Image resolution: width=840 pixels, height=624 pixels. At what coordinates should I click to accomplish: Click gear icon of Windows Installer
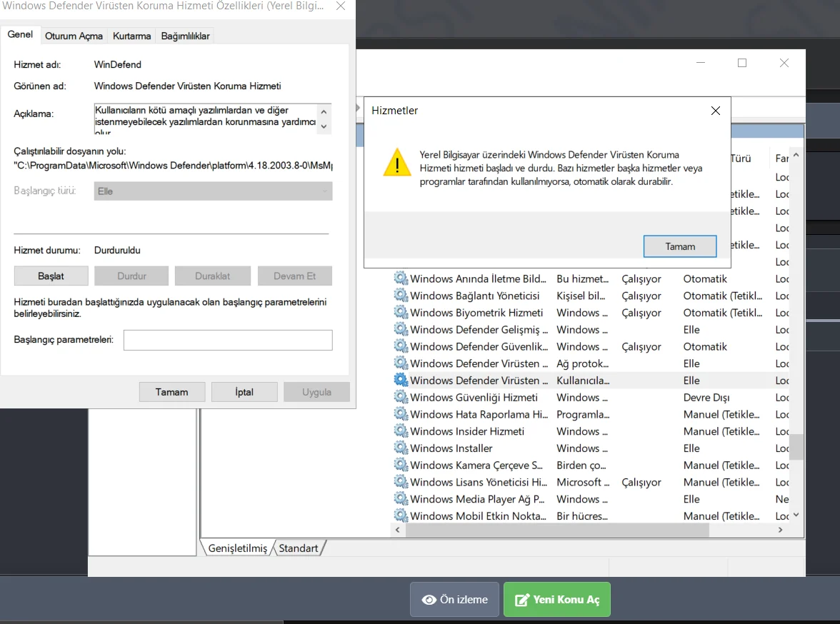point(400,448)
